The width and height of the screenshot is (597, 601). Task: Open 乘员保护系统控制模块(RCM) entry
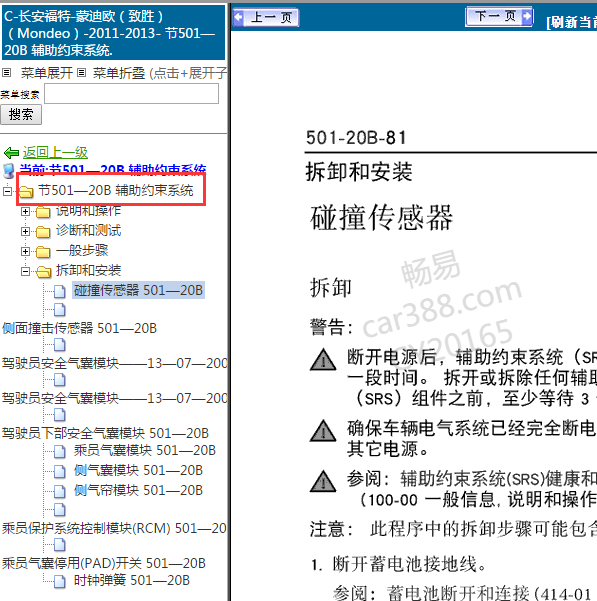pyautogui.click(x=114, y=528)
